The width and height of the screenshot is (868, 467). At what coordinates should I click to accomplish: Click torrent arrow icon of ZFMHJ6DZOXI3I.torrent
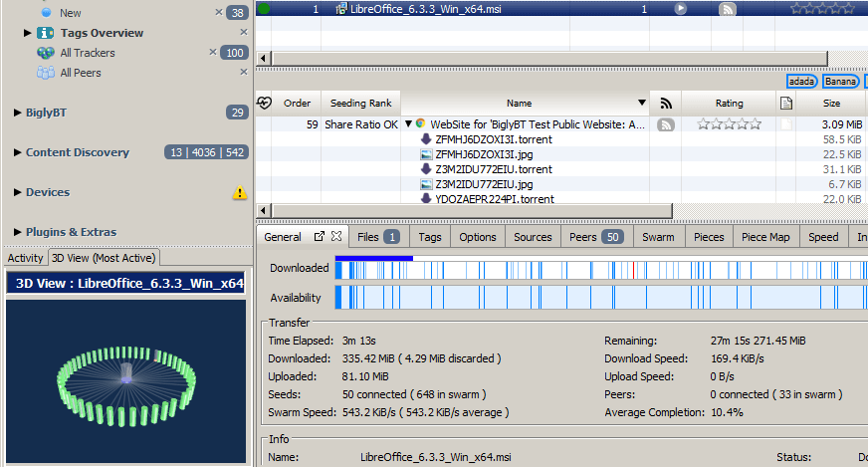[426, 139]
